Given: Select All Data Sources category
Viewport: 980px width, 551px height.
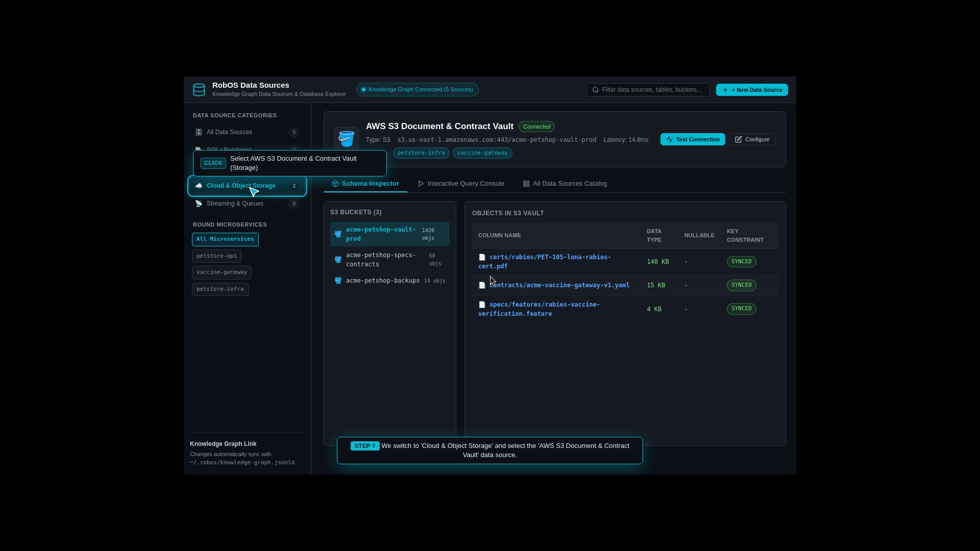Looking at the screenshot, I should click(x=247, y=132).
